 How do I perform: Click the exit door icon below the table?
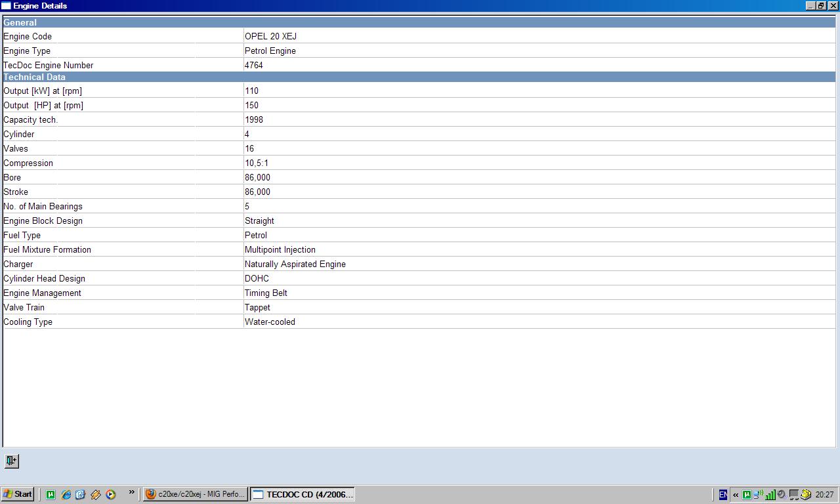[11, 461]
